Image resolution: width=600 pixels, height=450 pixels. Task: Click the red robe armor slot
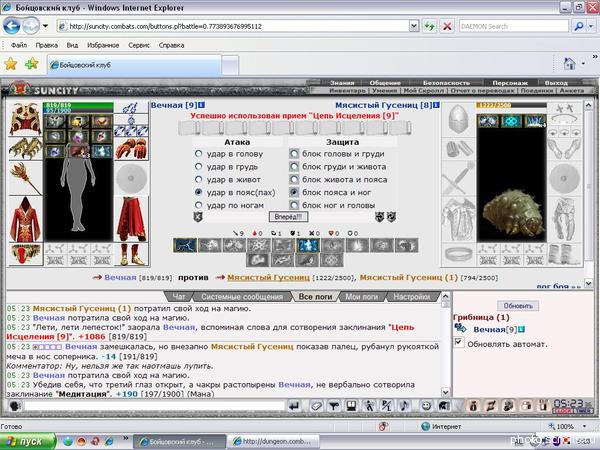click(x=25, y=219)
